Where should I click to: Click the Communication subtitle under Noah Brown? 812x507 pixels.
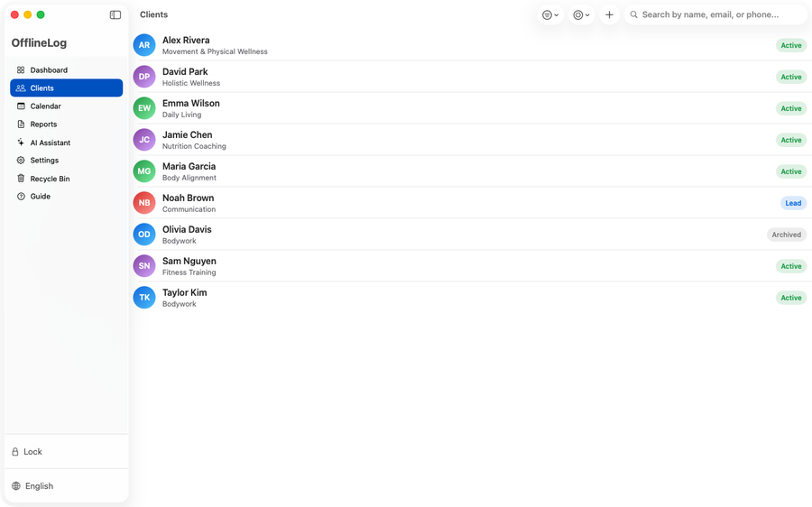pyautogui.click(x=189, y=209)
